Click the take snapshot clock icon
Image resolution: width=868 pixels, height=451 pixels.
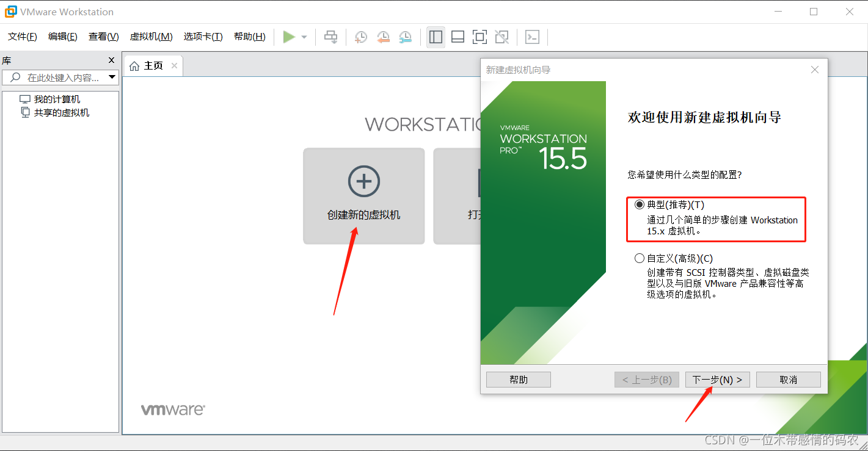(x=361, y=37)
